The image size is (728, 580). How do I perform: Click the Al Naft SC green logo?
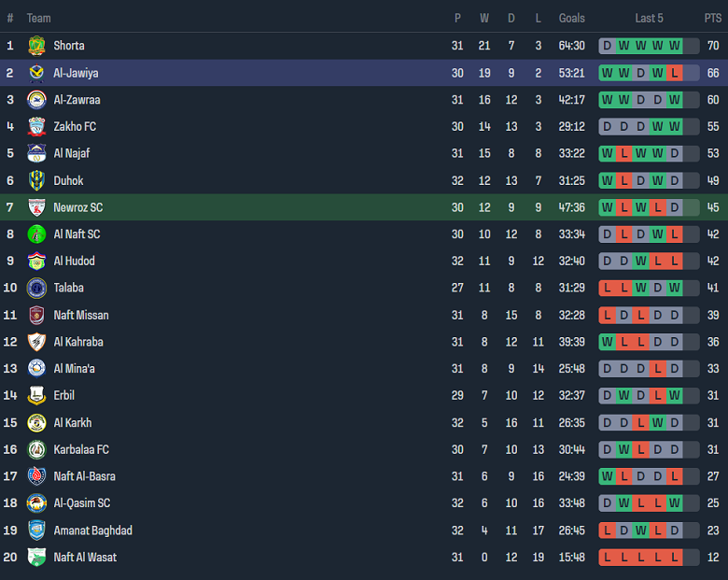36,234
